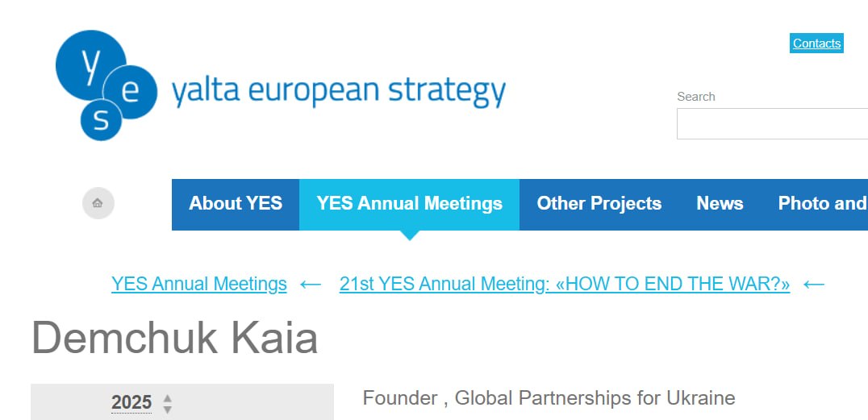This screenshot has width=868, height=420.
Task: Click the YES blue circles logo
Action: point(106,85)
